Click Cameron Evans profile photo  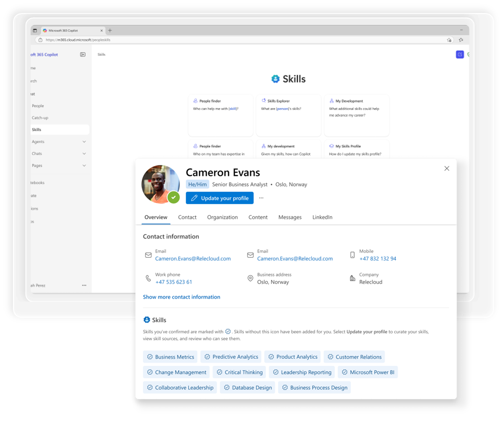click(x=160, y=184)
